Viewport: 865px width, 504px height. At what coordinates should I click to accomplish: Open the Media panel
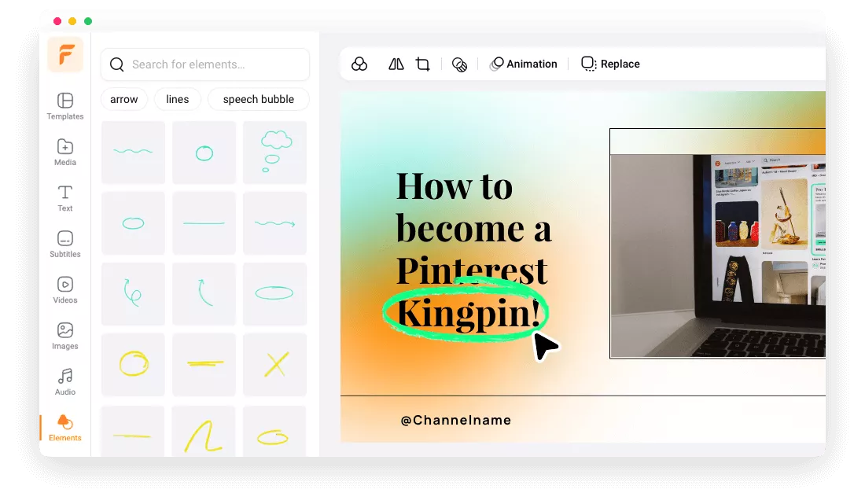click(65, 153)
